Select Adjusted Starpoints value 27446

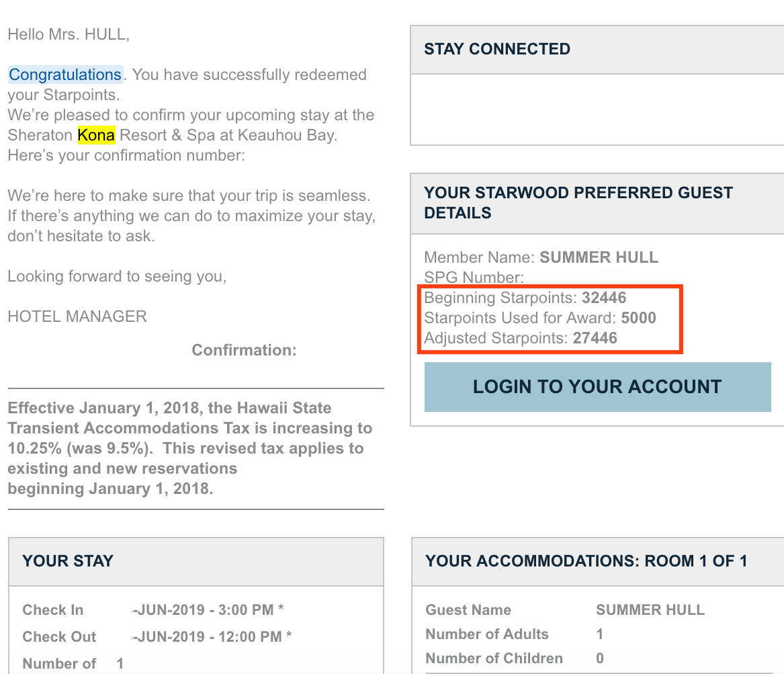pyautogui.click(x=595, y=338)
